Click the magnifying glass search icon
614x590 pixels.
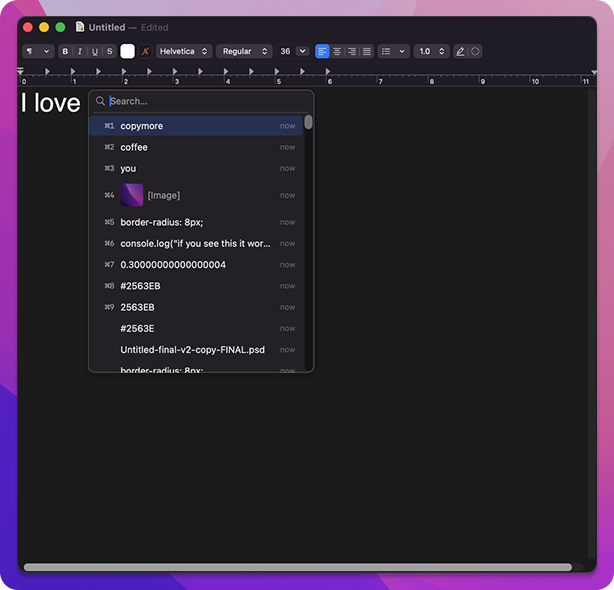point(100,101)
